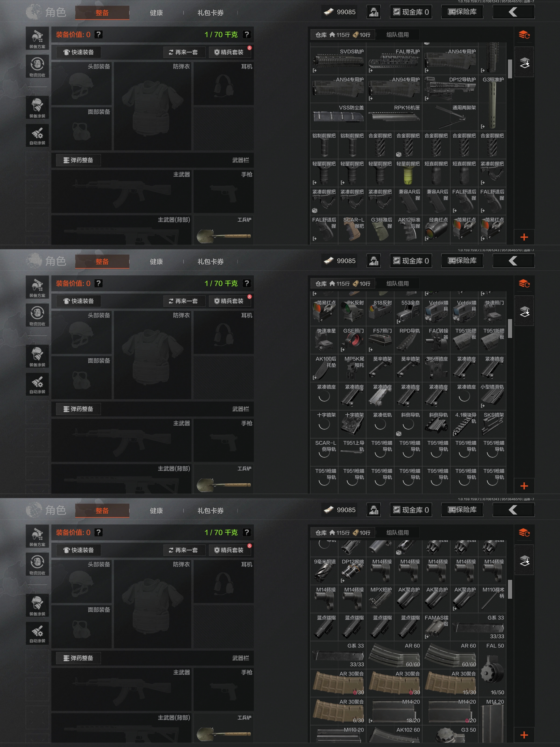Select the RPK16机匣 receiver item
This screenshot has height=747, width=560.
(394, 117)
